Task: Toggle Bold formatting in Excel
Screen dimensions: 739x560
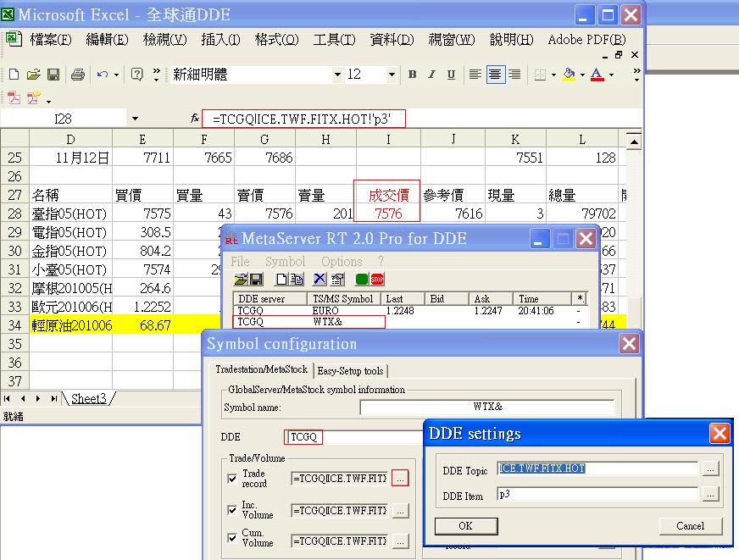Action: pos(413,75)
